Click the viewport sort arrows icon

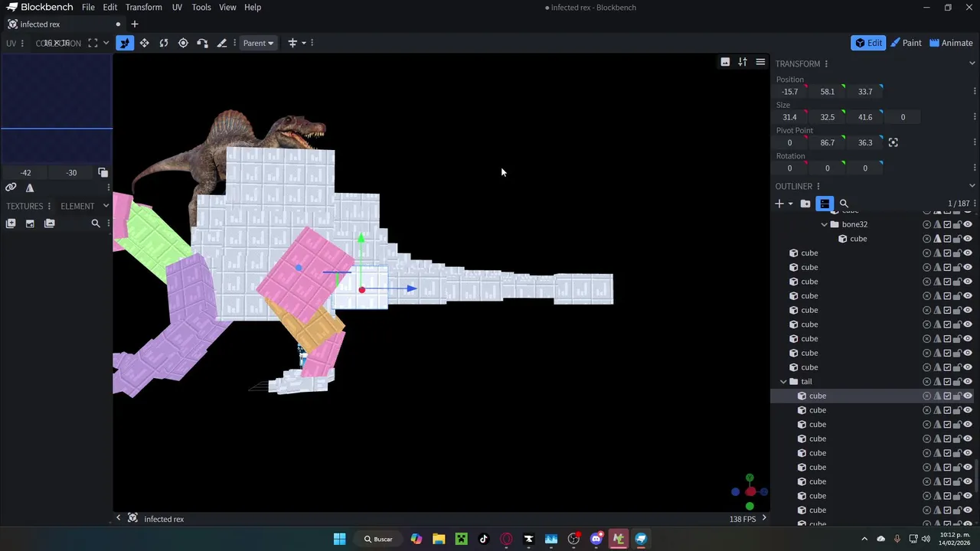click(x=743, y=62)
